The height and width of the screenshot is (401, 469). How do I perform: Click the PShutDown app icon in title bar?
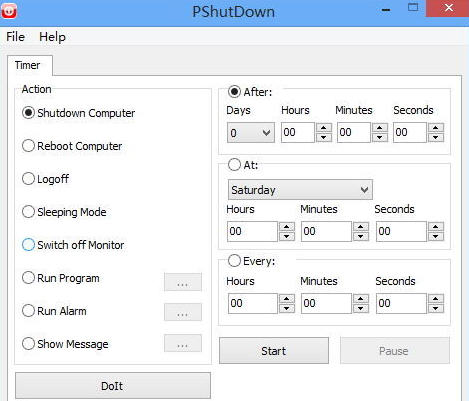tap(9, 11)
